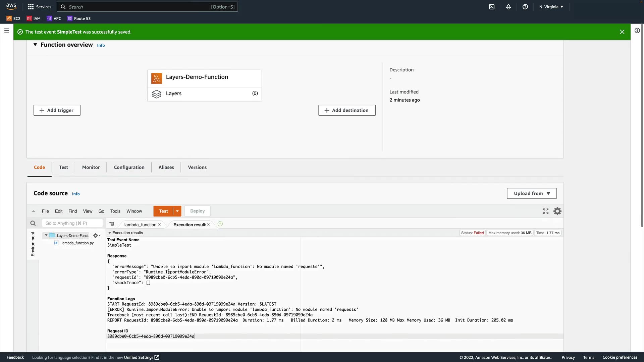
Task: Collapse the Function overview section
Action: click(x=35, y=45)
